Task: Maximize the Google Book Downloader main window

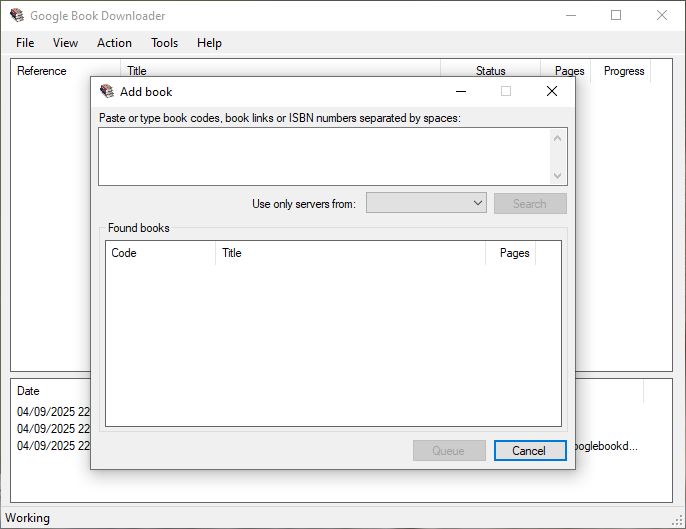Action: [616, 15]
